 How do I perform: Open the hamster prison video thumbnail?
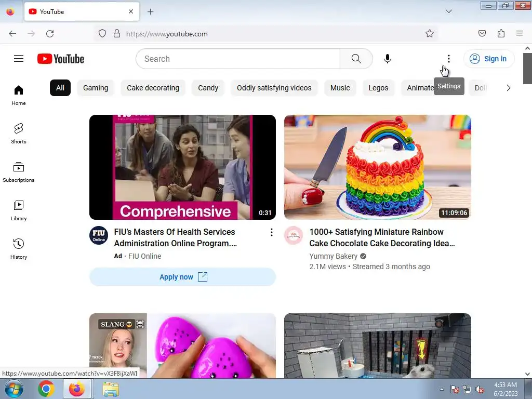coord(378,345)
